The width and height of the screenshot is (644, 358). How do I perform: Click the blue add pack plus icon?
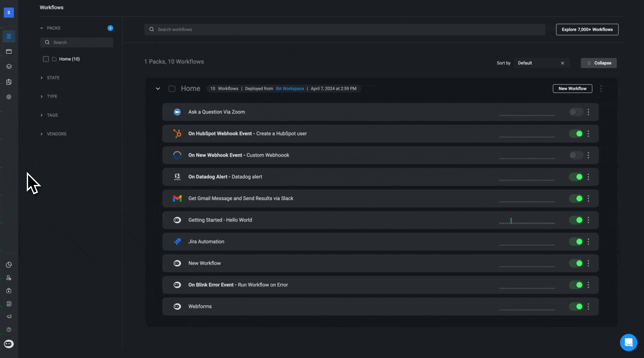point(110,28)
